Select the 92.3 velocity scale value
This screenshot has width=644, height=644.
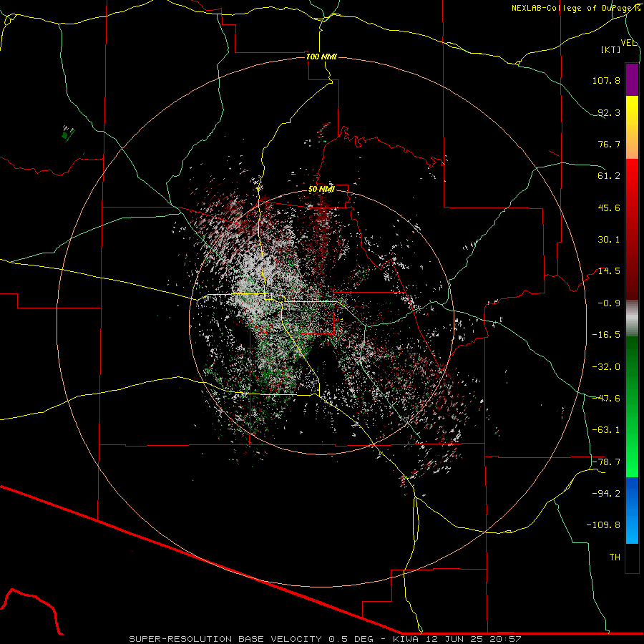(x=609, y=112)
